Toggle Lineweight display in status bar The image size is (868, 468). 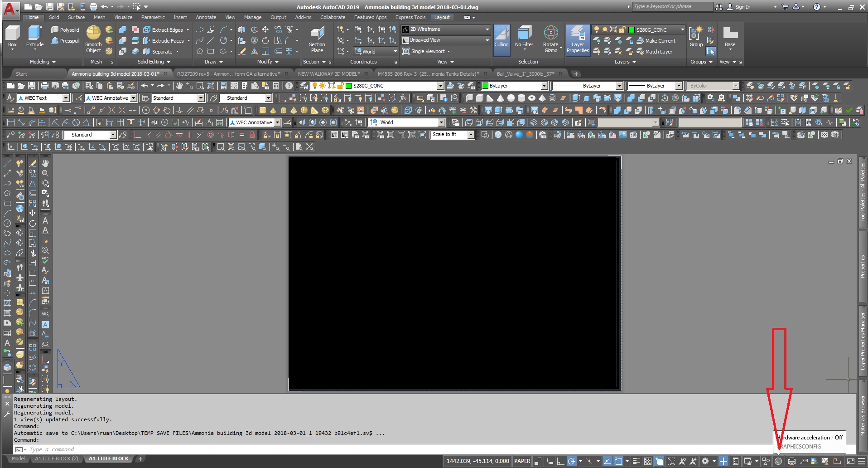tap(637, 461)
